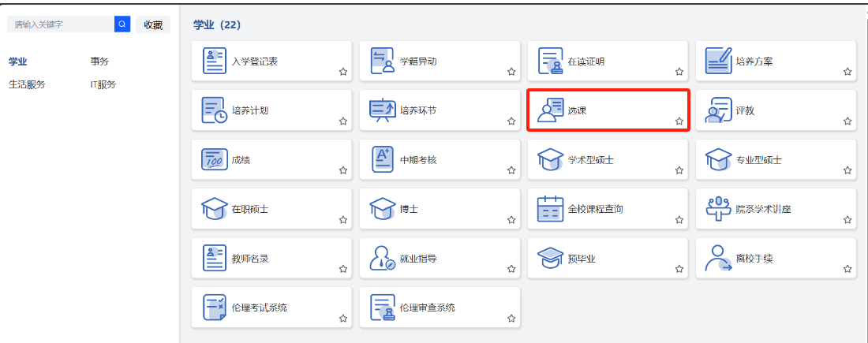Switch to the 事务 category

click(99, 61)
